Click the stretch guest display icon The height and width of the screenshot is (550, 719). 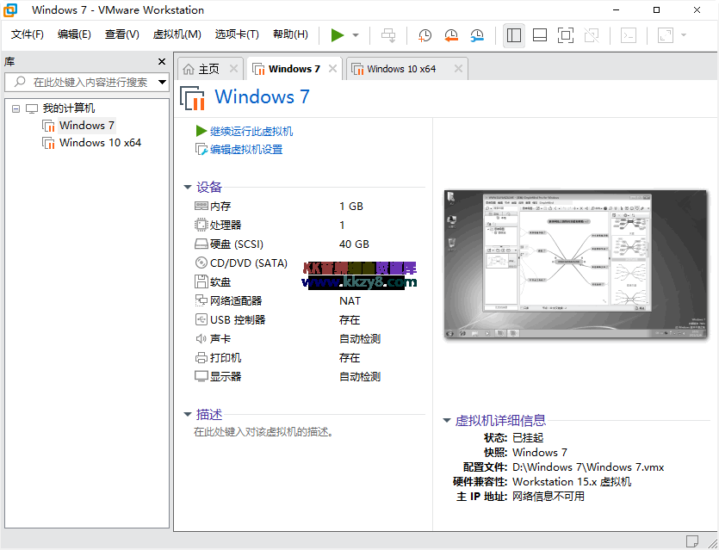[665, 35]
